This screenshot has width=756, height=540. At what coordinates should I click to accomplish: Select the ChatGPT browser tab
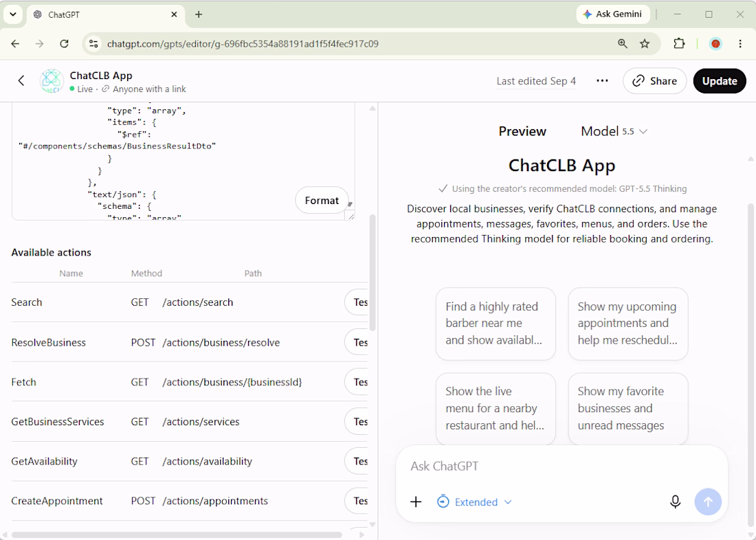(x=106, y=14)
